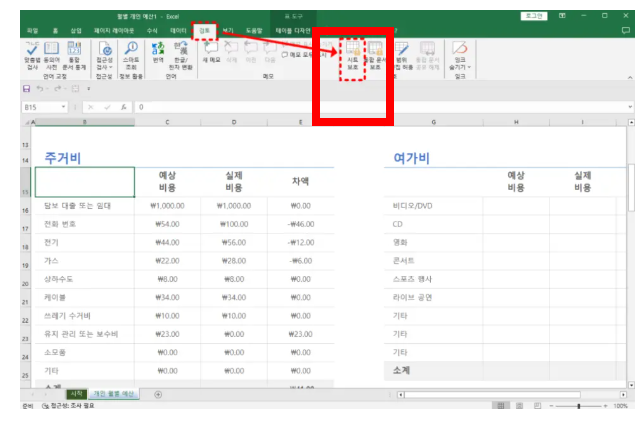Collapse the ribbon with the chevron
The image size is (642, 448).
(x=630, y=77)
